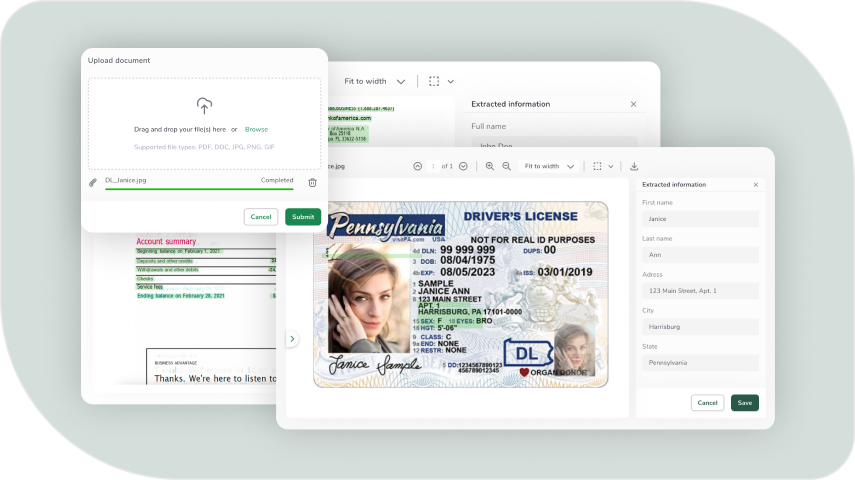Open Fit to width dropdown in license viewer

point(549,166)
